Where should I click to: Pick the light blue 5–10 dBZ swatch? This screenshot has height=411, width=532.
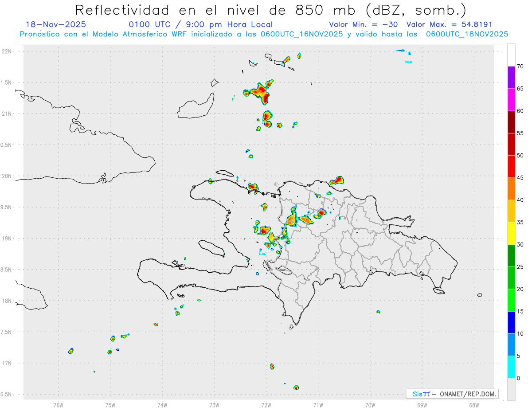pyautogui.click(x=511, y=345)
